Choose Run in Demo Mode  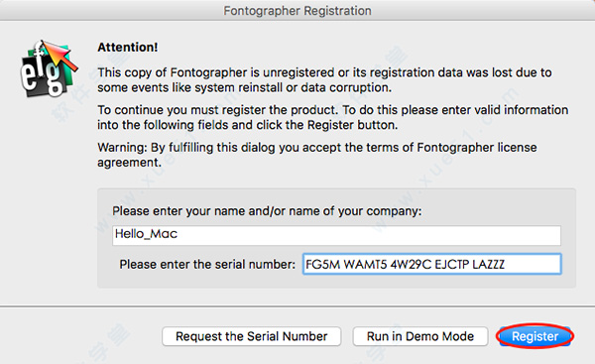click(x=420, y=336)
